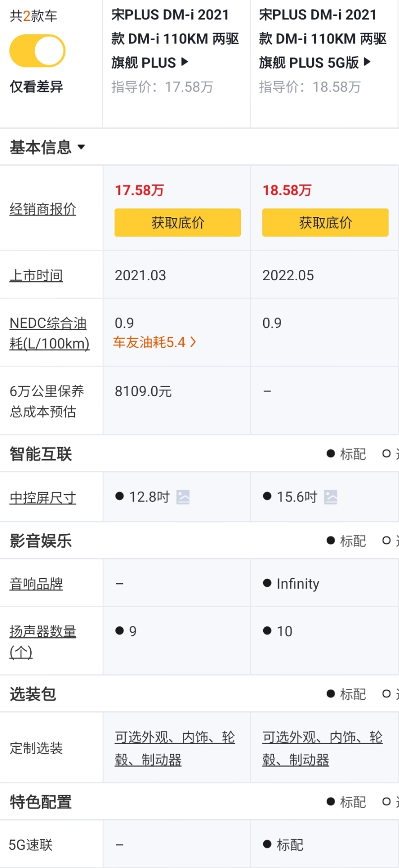Image resolution: width=399 pixels, height=868 pixels.
Task: Open 音响品牌 term explanation
Action: click(36, 584)
